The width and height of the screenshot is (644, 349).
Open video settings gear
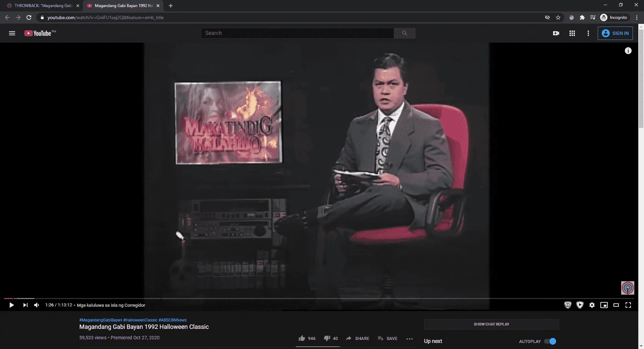click(592, 305)
